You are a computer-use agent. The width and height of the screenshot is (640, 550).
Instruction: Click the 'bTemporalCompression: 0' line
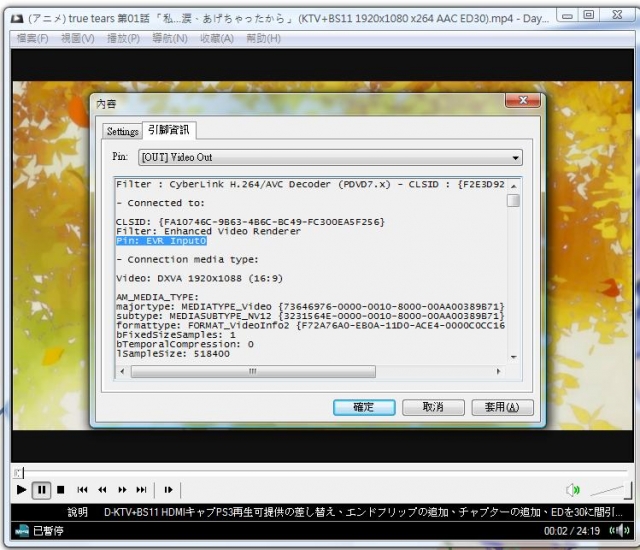(185, 344)
